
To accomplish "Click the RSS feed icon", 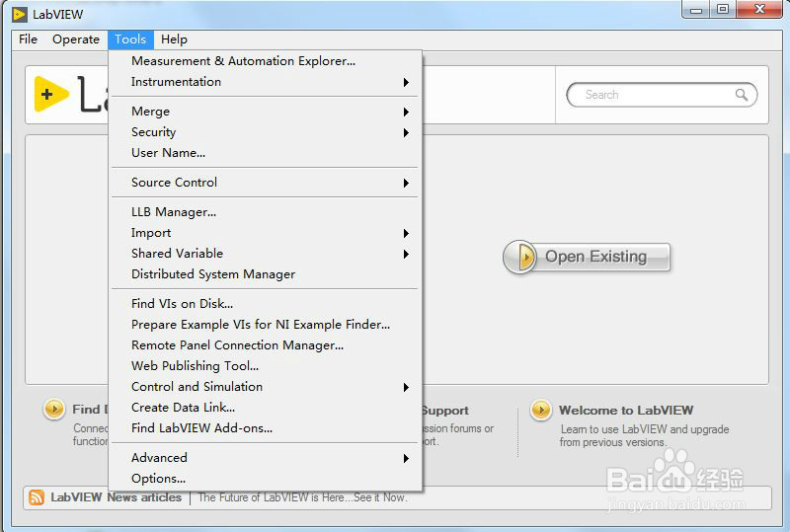I will [x=37, y=497].
